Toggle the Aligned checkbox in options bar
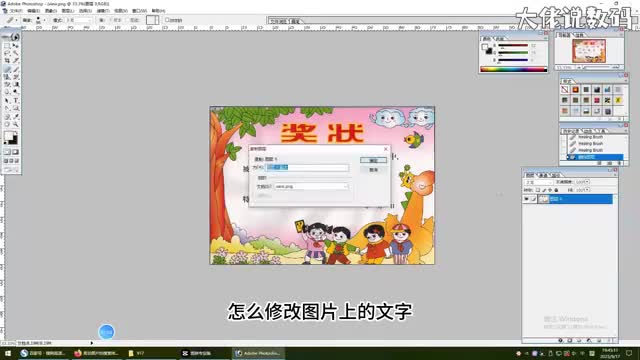 (x=167, y=20)
